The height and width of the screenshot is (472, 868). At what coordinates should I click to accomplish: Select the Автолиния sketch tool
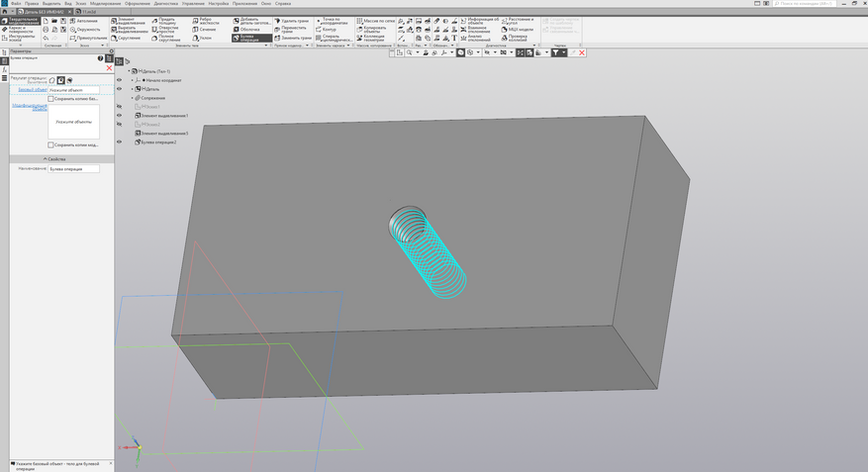point(84,21)
